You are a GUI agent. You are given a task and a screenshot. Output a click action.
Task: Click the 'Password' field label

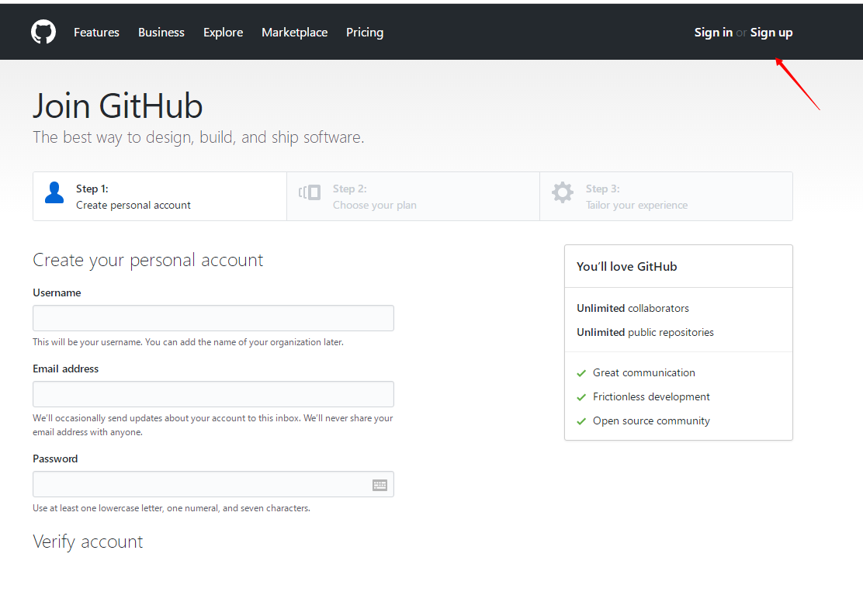pos(55,459)
